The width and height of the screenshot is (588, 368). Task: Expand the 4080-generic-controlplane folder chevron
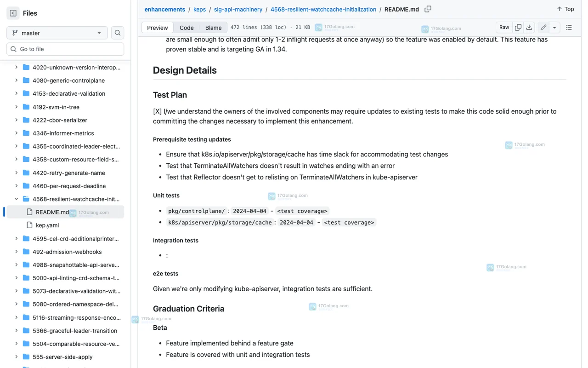[17, 80]
